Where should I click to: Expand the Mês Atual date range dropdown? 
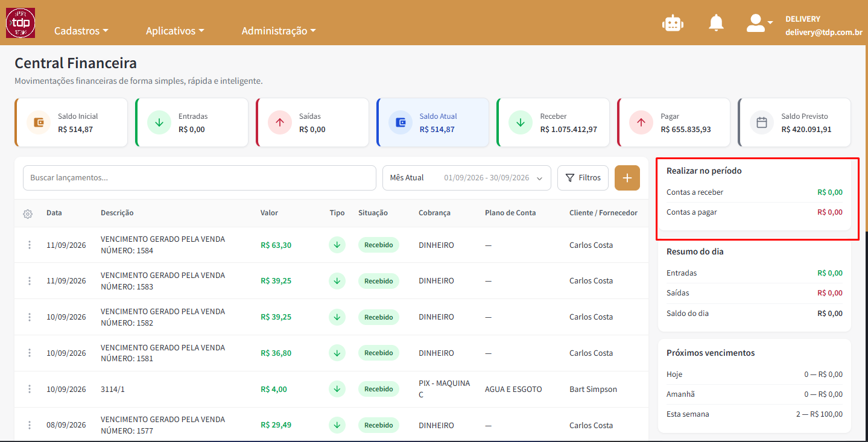[x=467, y=178]
